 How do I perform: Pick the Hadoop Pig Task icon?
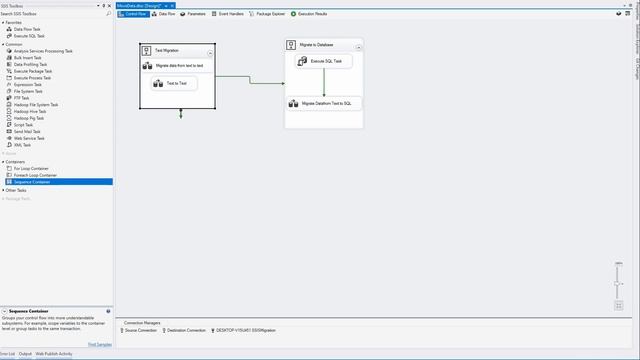(9, 118)
